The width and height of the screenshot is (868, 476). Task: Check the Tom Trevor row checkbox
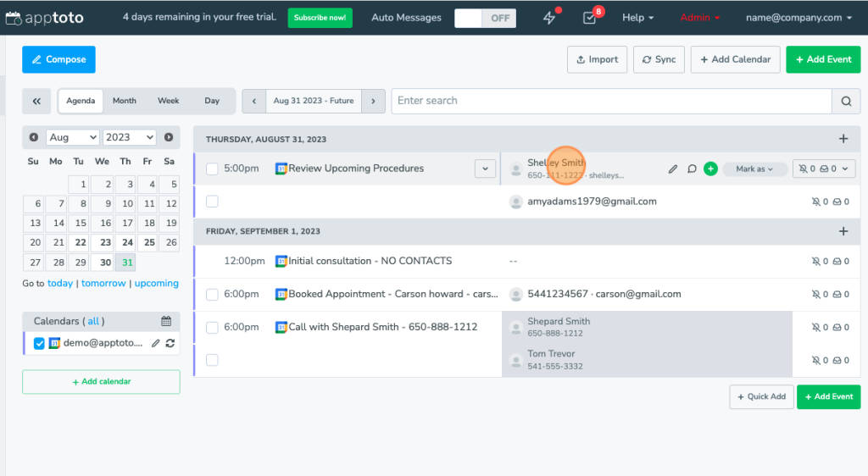(x=212, y=360)
